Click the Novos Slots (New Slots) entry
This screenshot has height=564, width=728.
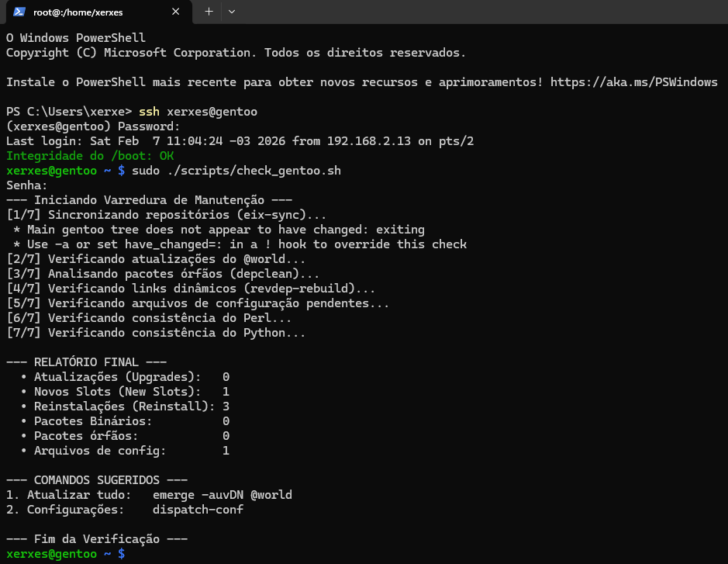point(117,392)
